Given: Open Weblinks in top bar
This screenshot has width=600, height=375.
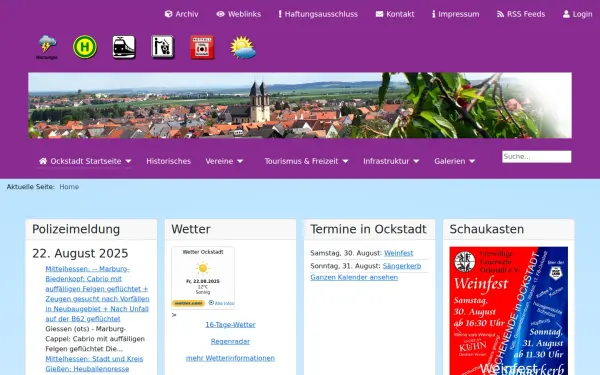Looking at the screenshot, I should (244, 14).
